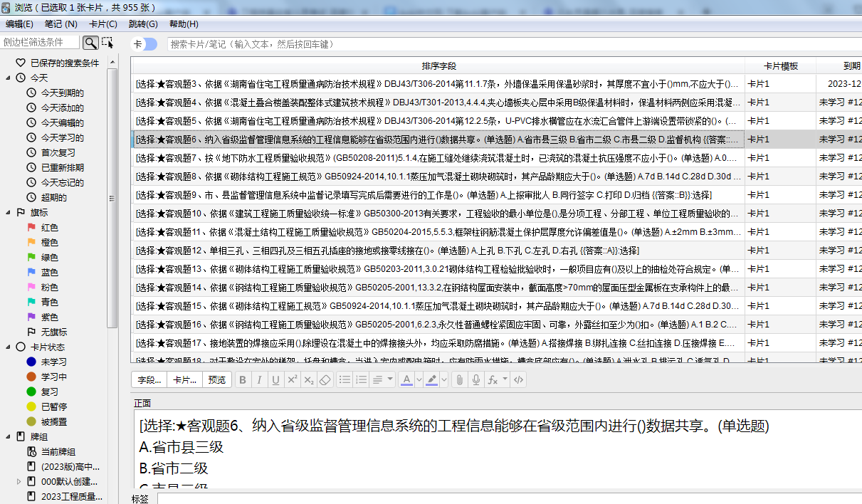862x504 pixels.
Task: Expand the 000默认创建 deck
Action: (19, 482)
